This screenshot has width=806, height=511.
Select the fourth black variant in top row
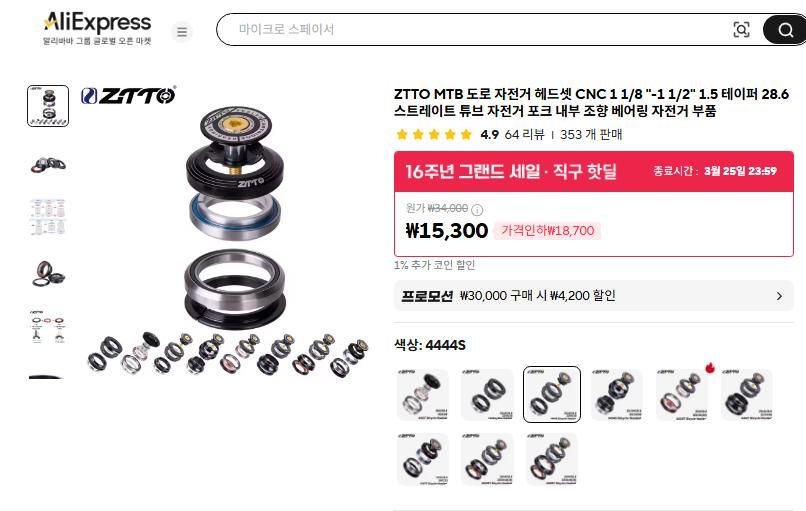[x=617, y=394]
